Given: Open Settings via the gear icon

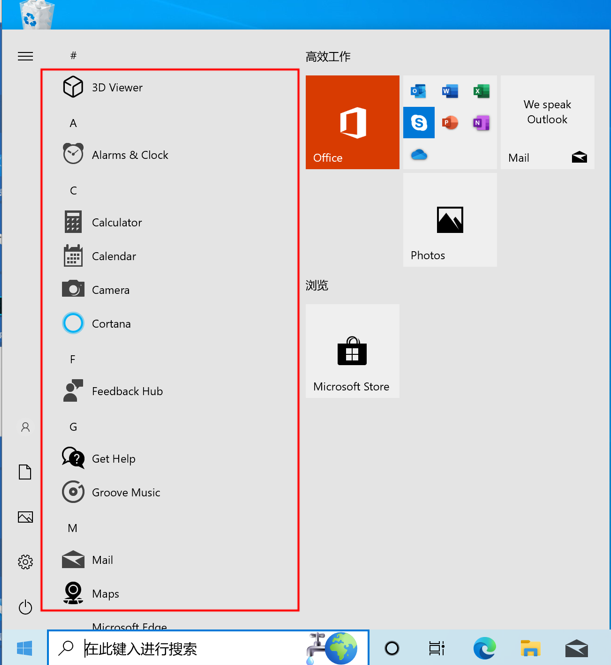Looking at the screenshot, I should pyautogui.click(x=25, y=562).
